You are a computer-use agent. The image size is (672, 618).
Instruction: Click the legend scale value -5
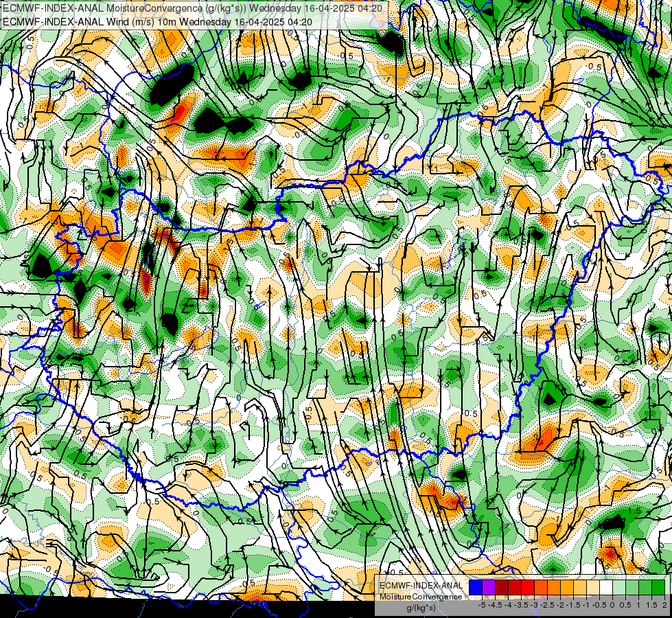point(482,605)
